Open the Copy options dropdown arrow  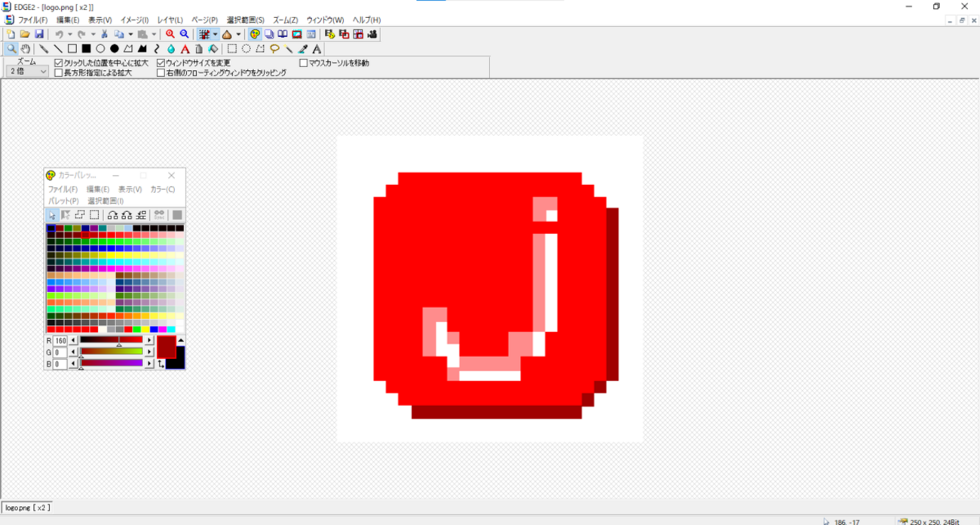(x=130, y=34)
